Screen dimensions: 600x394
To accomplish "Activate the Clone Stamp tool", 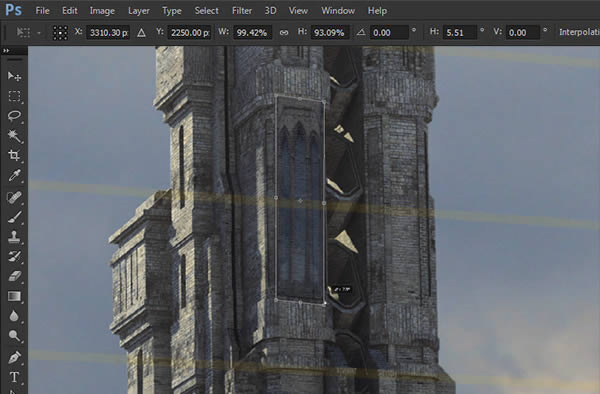I will coord(14,237).
